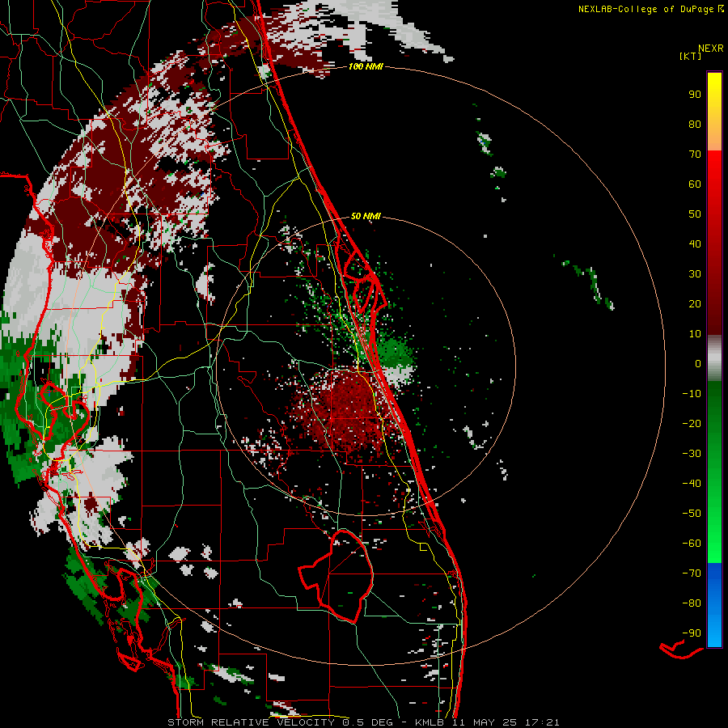Click the -60 value on velocity scale
The height and width of the screenshot is (728, 728).
click(x=692, y=544)
